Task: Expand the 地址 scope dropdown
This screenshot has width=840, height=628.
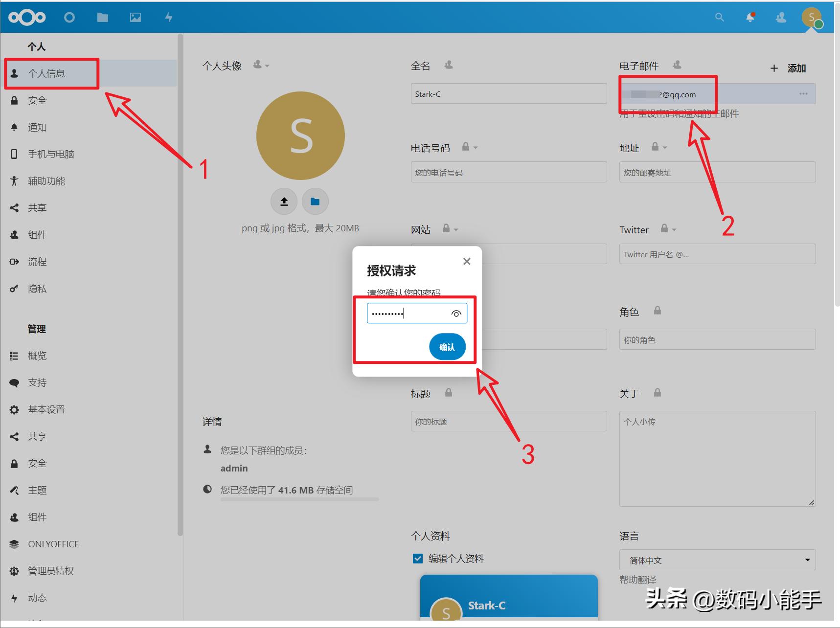Action: pos(659,147)
